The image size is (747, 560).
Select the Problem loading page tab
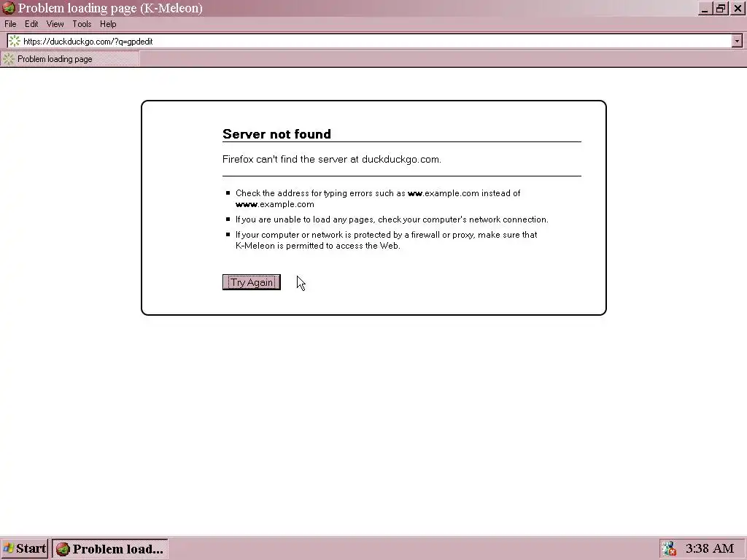tap(70, 59)
